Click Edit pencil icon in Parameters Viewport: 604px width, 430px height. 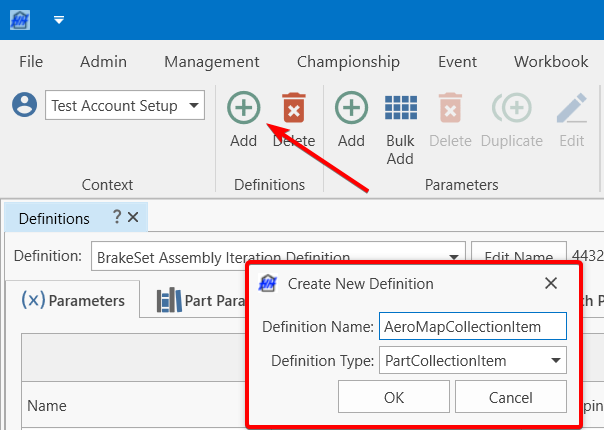pos(571,108)
